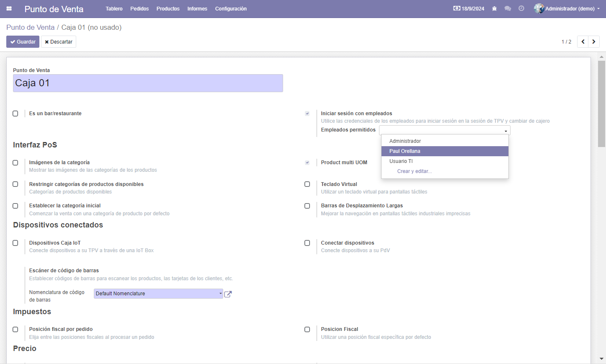606x364 pixels.
Task: Click the vertical scrollbar thumb
Action: click(x=601, y=104)
